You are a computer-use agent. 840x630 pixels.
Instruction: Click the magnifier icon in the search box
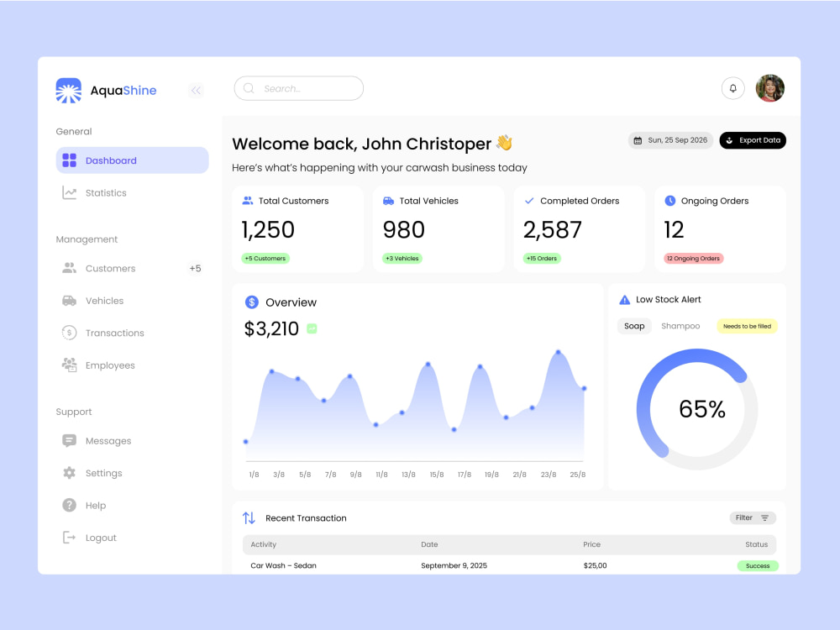(x=249, y=88)
